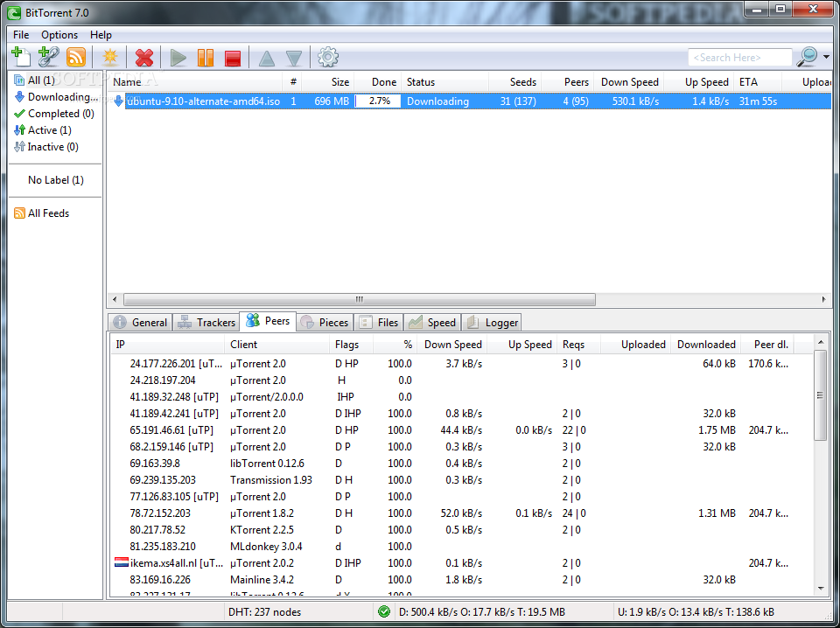
Task: Open Preferences via the gear icon
Action: [x=328, y=58]
